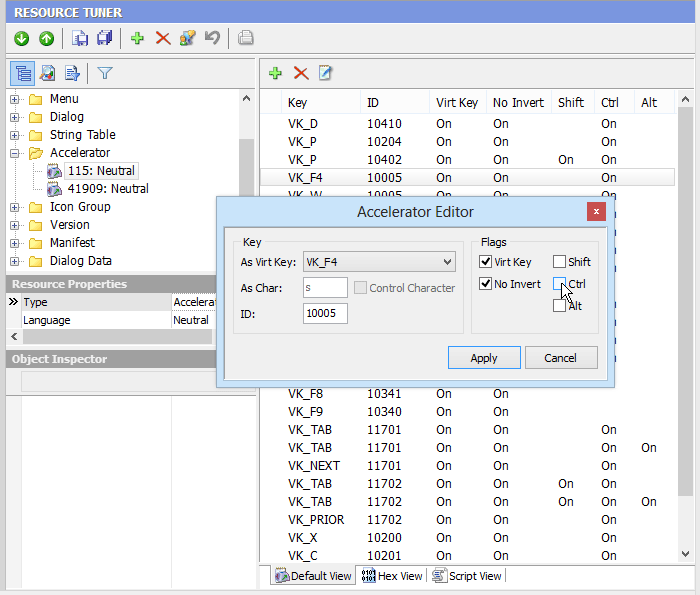Click the Control Character checkbox
The image size is (700, 595).
tap(360, 287)
